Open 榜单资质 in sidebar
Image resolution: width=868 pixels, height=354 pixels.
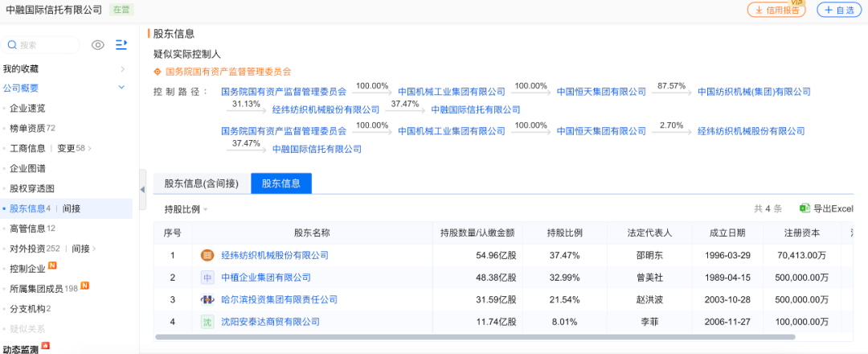33,128
